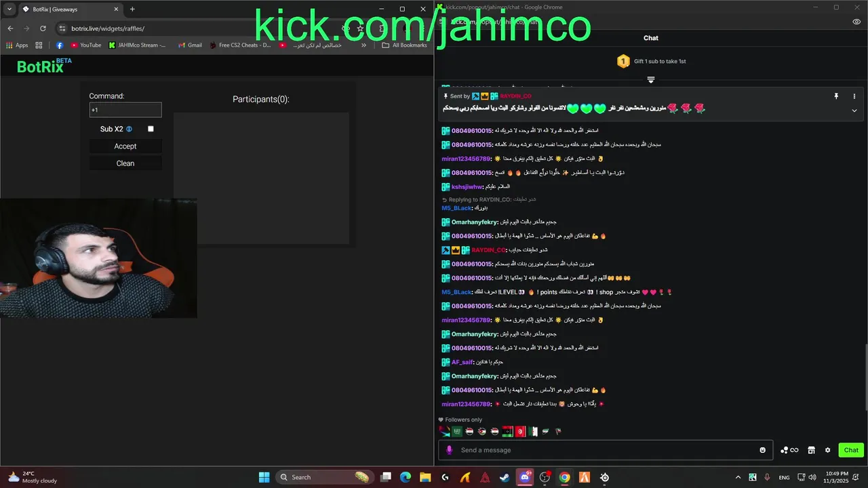Open the tab groups grid icon

pos(39,45)
